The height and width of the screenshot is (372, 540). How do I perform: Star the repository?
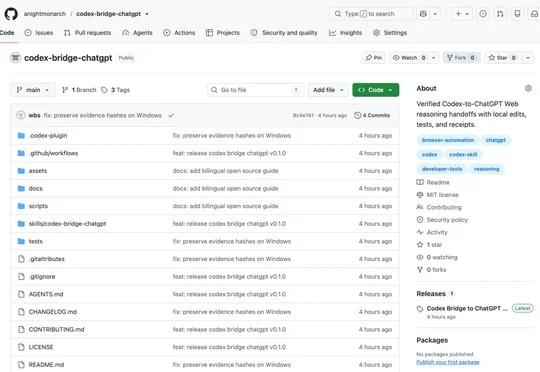coord(503,58)
